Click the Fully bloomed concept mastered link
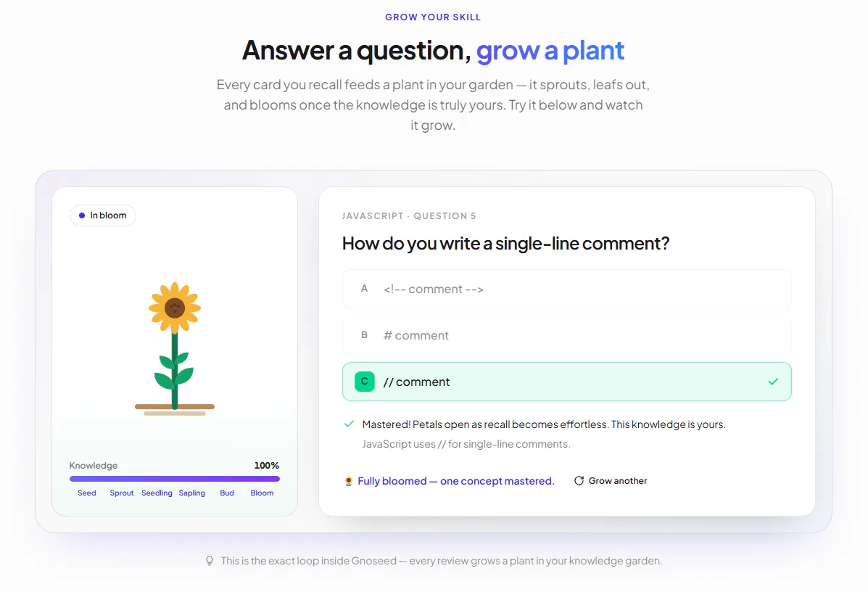868x592 pixels. click(x=455, y=481)
